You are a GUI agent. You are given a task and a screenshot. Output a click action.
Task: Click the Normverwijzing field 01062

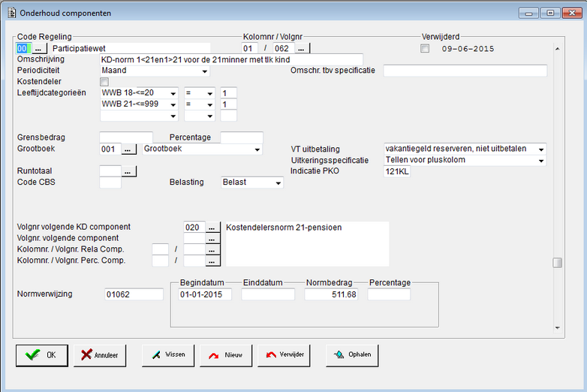pyautogui.click(x=134, y=294)
